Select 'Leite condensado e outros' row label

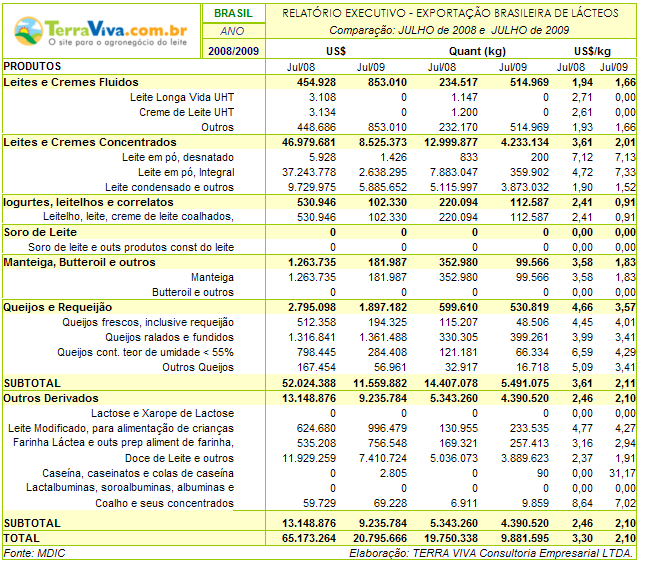[169, 188]
